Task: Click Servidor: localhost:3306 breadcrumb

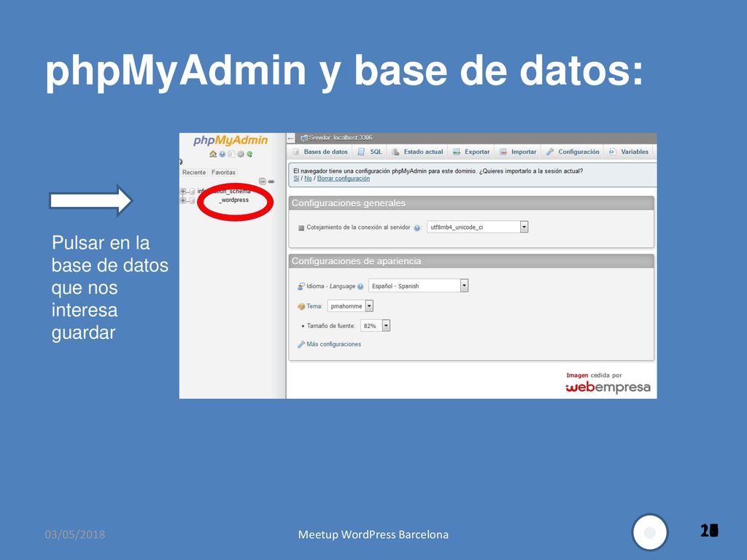Action: pyautogui.click(x=341, y=138)
